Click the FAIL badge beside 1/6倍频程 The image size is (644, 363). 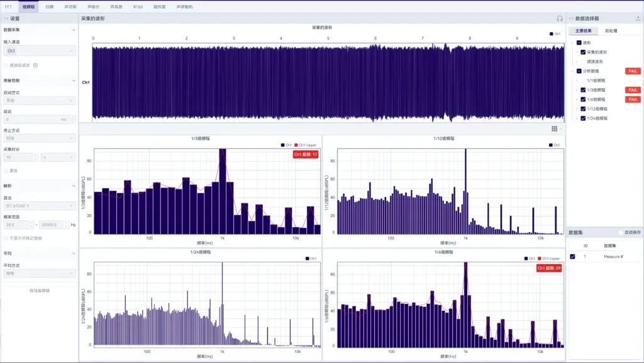pos(633,99)
